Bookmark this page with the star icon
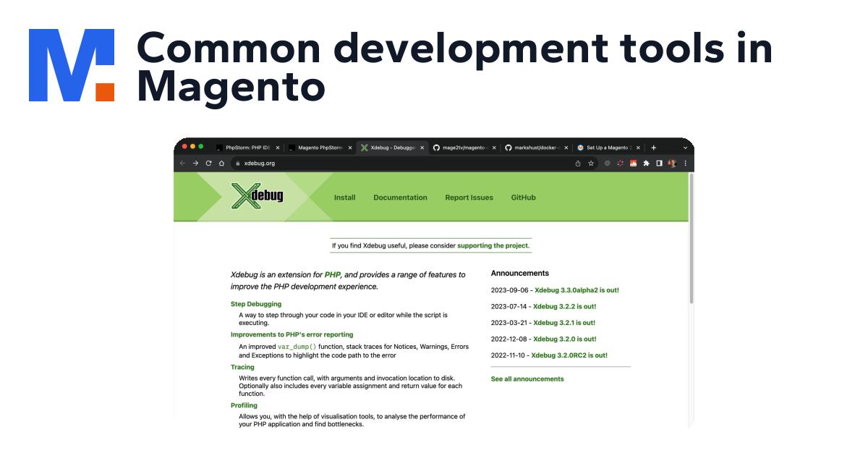The width and height of the screenshot is (868, 456). pyautogui.click(x=591, y=164)
